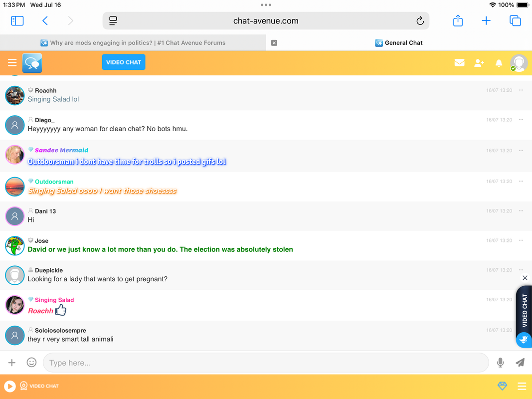The height and width of the screenshot is (399, 532).
Task: Open friend requests icon
Action: pos(479,63)
